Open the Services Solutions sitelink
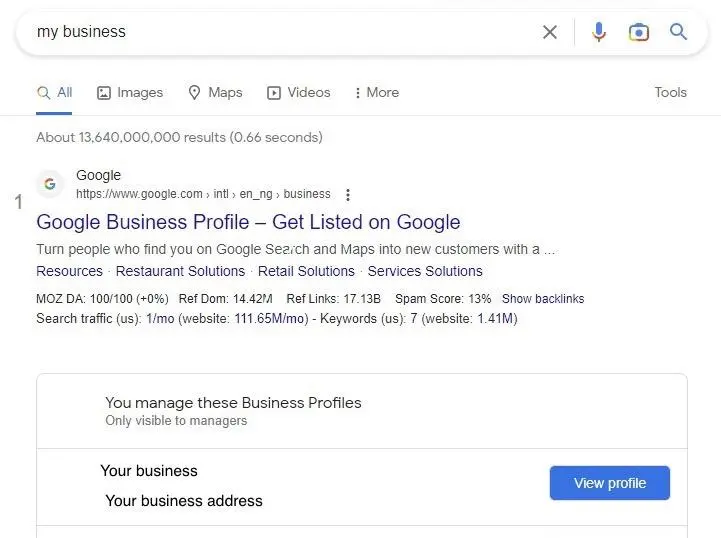 (425, 271)
